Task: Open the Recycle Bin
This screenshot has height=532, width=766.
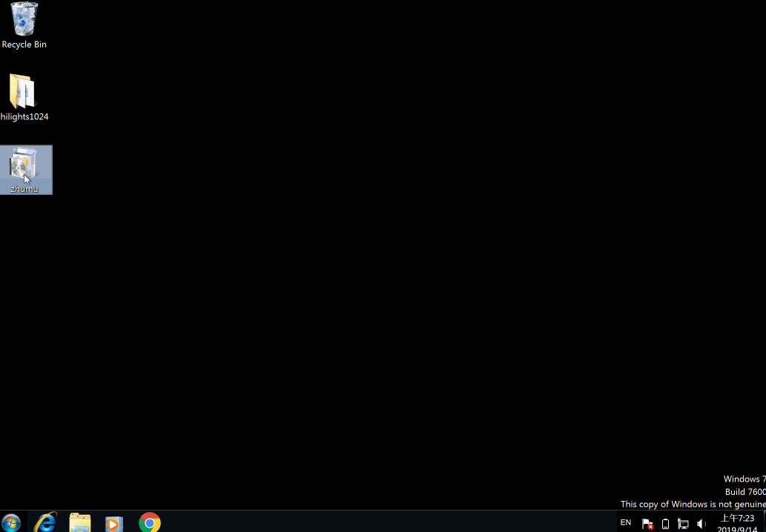Action: pos(23,19)
